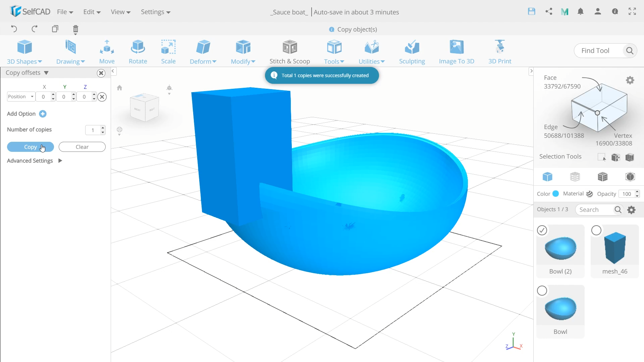Select the mesh_46 object checkbox
Image resolution: width=644 pixels, height=362 pixels.
(x=596, y=230)
